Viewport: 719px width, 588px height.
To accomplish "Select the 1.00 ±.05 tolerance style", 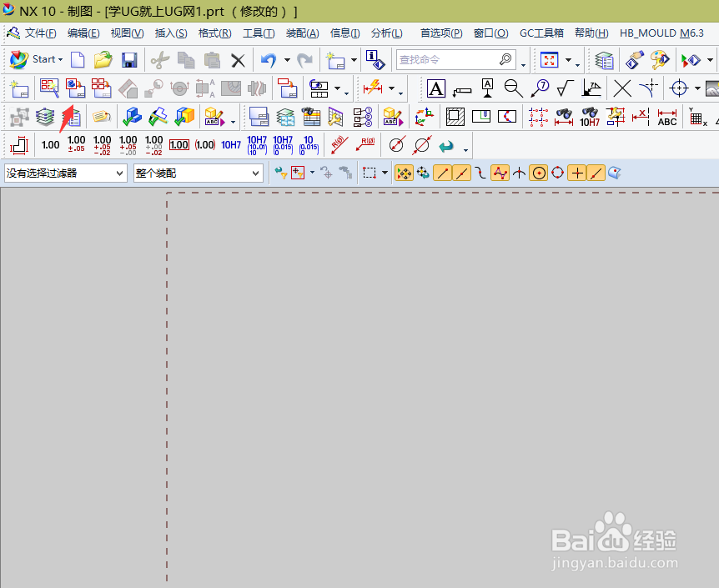I will pos(76,144).
